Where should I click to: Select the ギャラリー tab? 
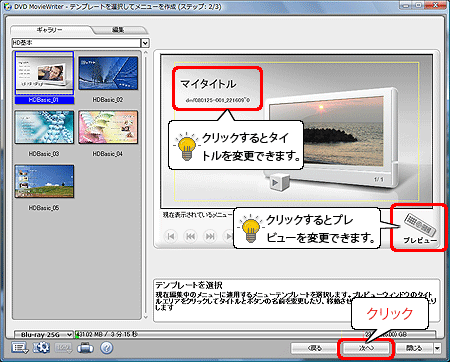[49, 30]
